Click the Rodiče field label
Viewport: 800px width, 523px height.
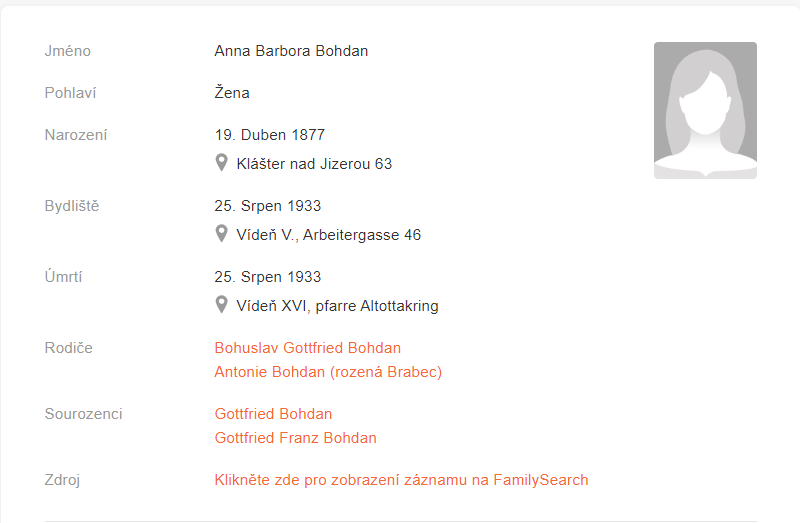[69, 348]
